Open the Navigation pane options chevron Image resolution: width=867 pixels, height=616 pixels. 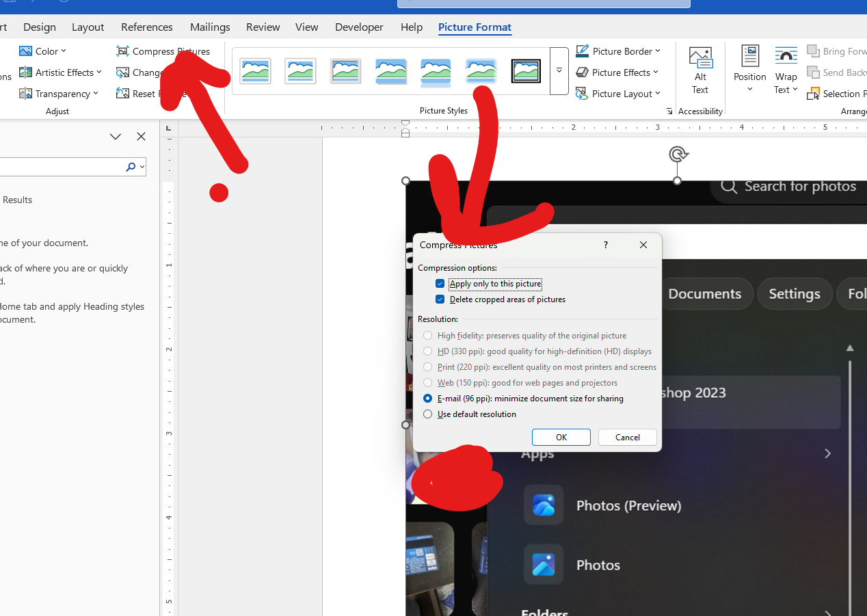coord(116,137)
